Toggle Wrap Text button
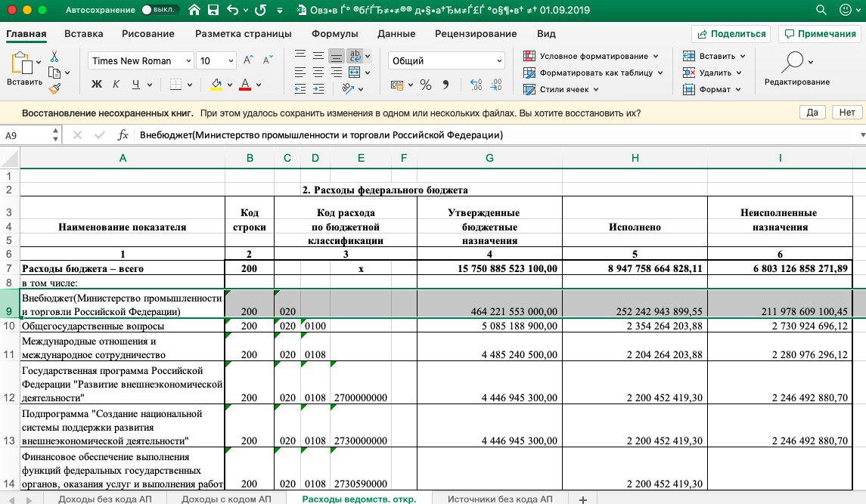This screenshot has width=866, height=504. (355, 55)
